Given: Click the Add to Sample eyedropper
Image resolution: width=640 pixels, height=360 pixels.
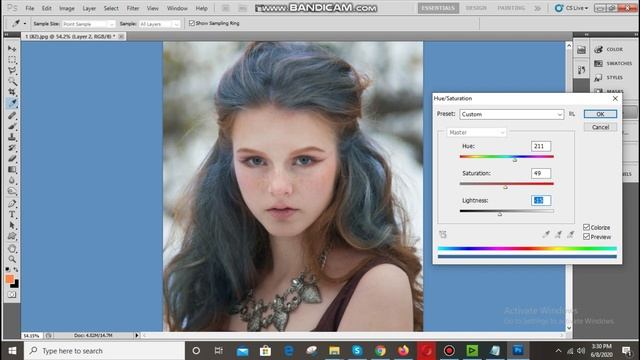Looking at the screenshot, I should pyautogui.click(x=558, y=234).
